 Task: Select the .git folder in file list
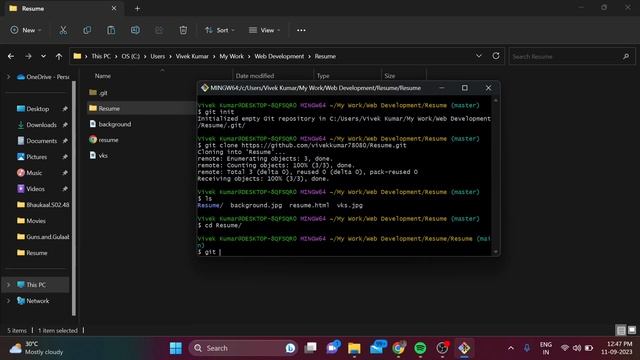pos(103,93)
